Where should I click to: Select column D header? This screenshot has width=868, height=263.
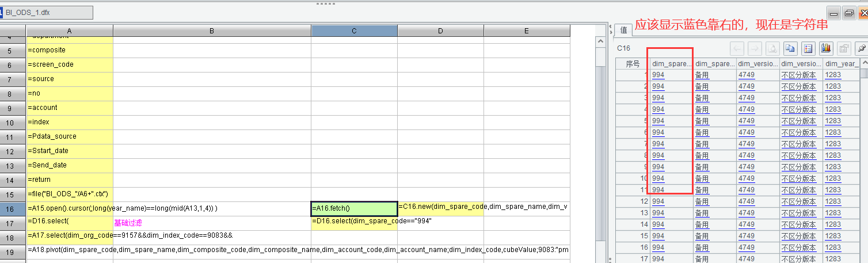440,31
